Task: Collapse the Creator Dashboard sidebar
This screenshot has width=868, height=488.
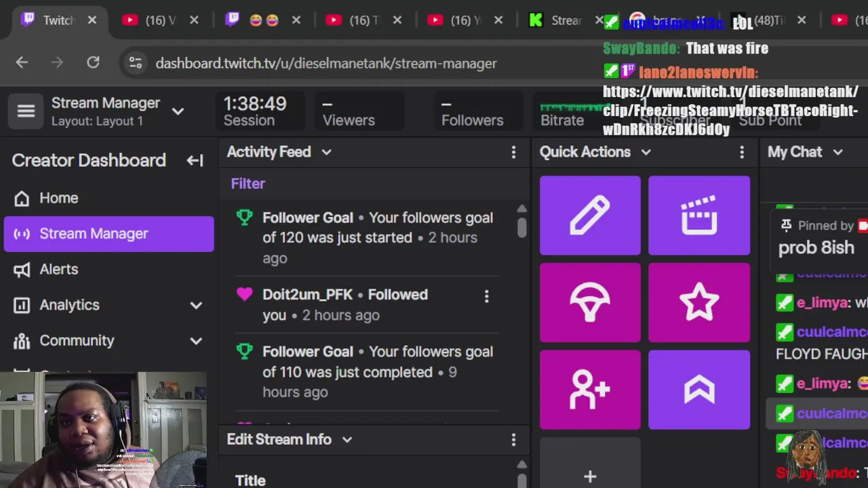Action: click(x=195, y=161)
